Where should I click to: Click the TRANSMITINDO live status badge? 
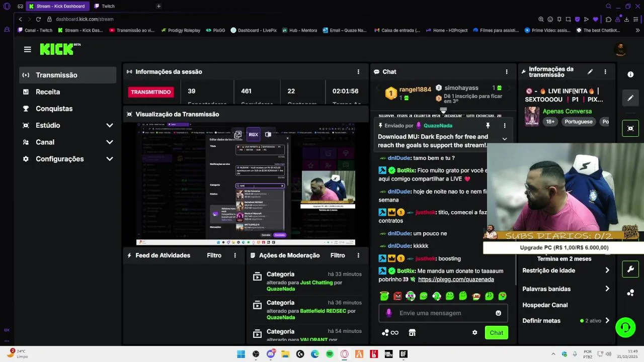151,92
